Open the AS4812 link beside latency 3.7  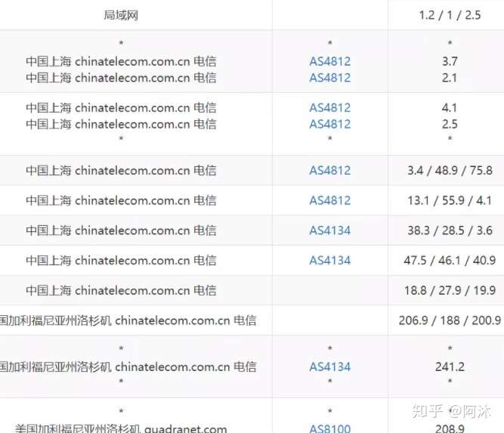(x=329, y=61)
